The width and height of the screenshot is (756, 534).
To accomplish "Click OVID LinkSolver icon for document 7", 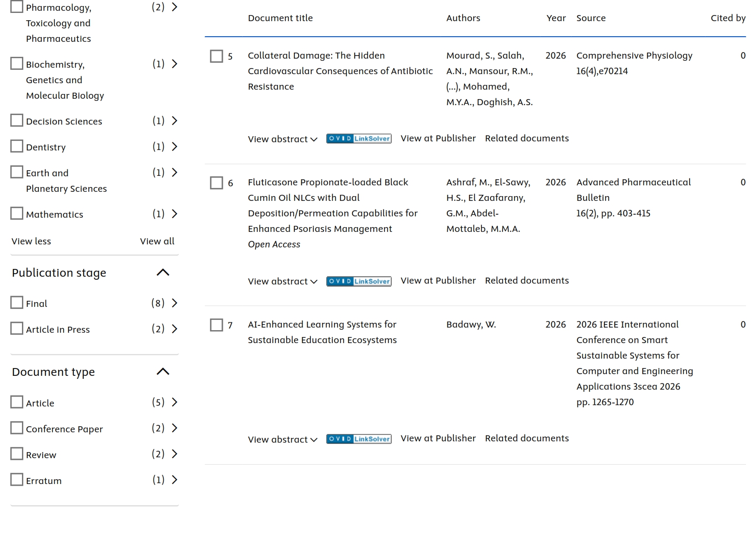I will [359, 439].
